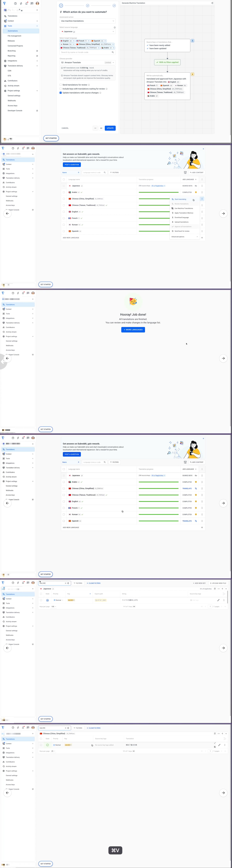Open the Automated action dropdown
This screenshot has width=232, height=868.
87,21
